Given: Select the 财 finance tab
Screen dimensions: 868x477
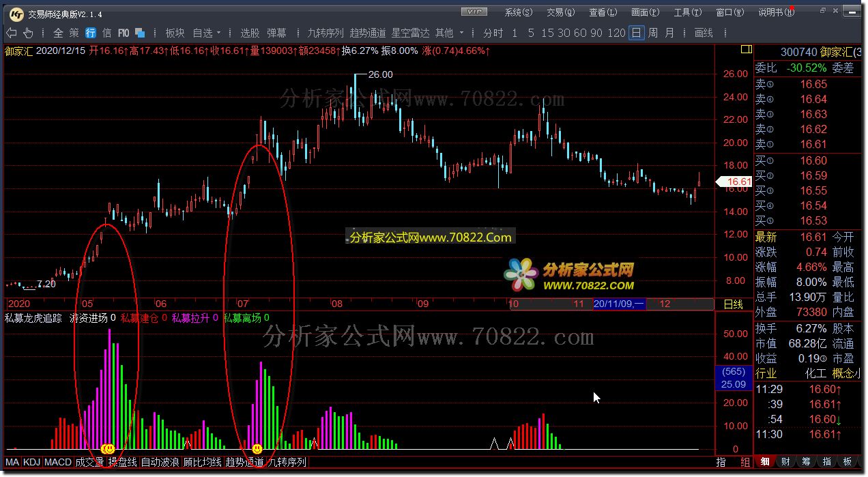Looking at the screenshot, I should pos(786,462).
